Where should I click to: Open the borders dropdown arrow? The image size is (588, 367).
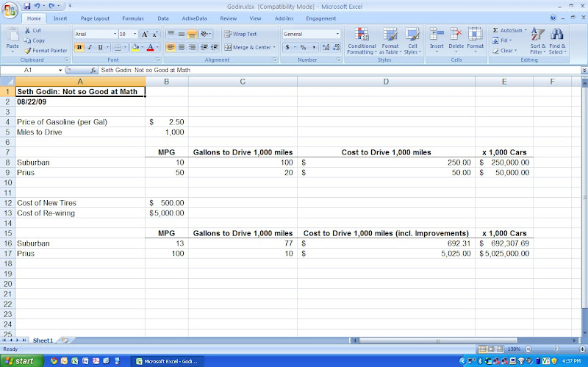(x=125, y=47)
